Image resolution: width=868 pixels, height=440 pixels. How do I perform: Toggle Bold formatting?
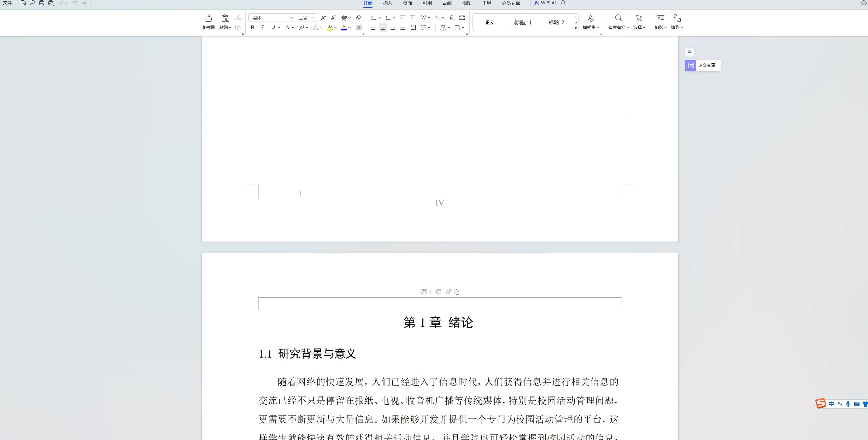tap(252, 28)
